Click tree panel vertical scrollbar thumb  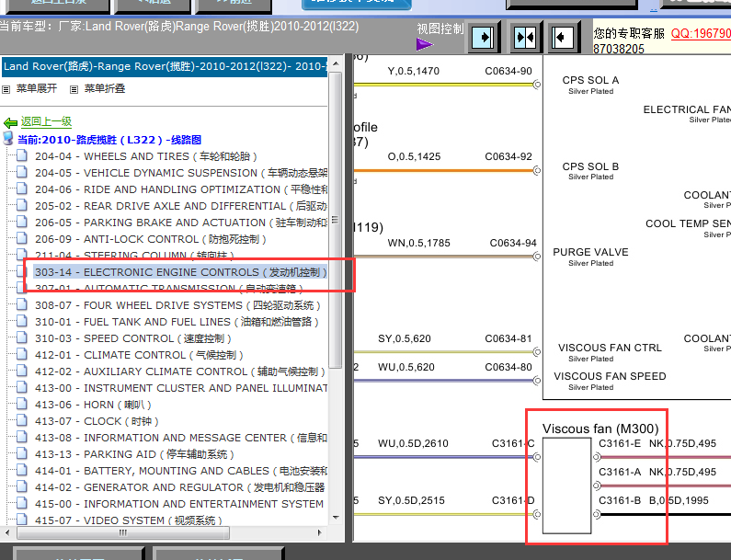[x=336, y=220]
